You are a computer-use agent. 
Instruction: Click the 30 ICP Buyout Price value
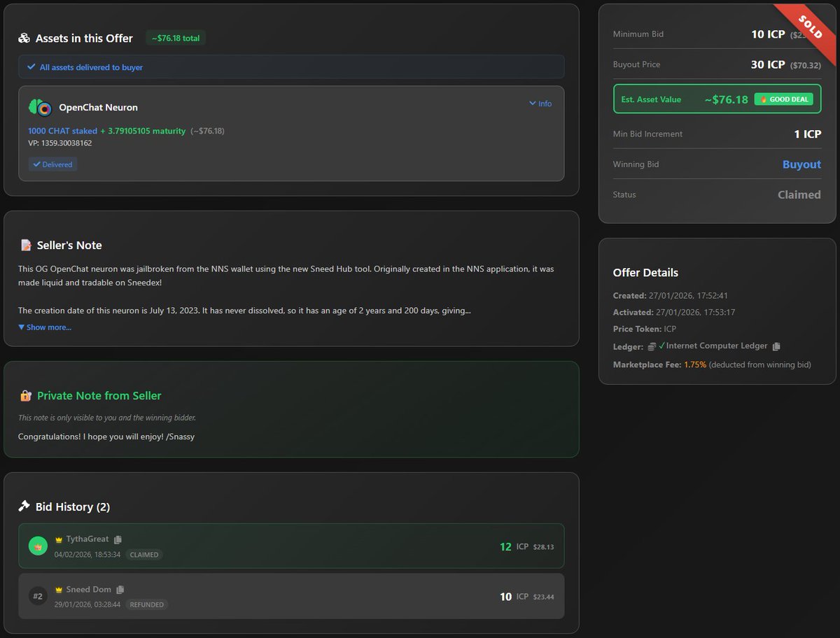tap(768, 64)
